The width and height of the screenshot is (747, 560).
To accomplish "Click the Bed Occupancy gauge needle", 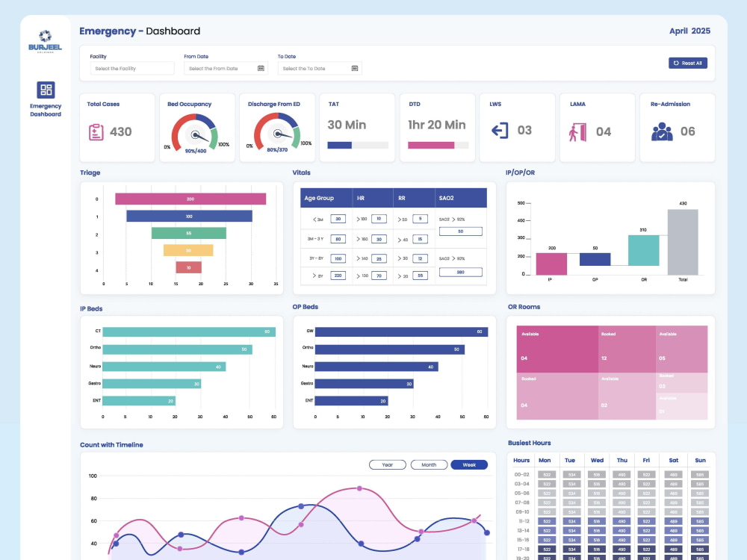I will (199, 136).
